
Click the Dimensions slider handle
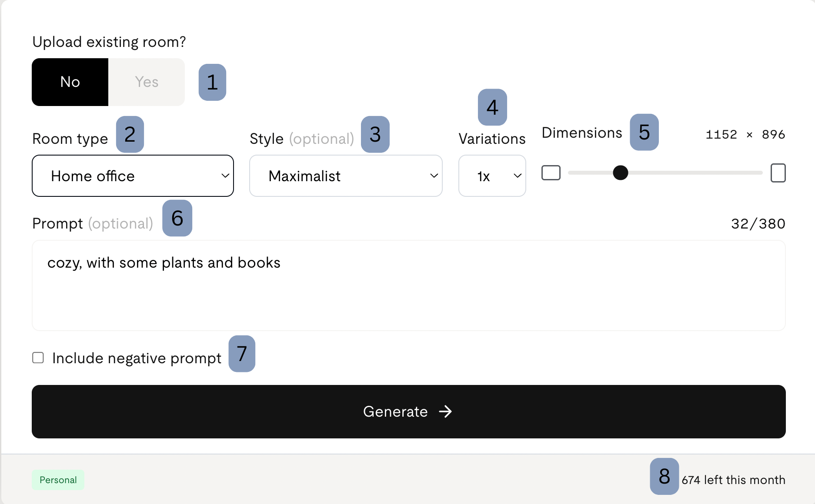pyautogui.click(x=620, y=172)
